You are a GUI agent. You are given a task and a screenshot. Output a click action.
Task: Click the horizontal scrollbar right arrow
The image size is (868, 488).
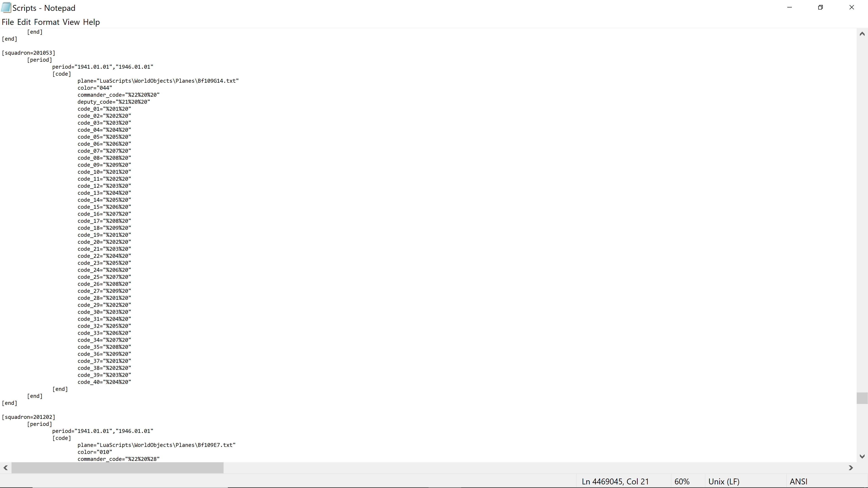point(851,468)
